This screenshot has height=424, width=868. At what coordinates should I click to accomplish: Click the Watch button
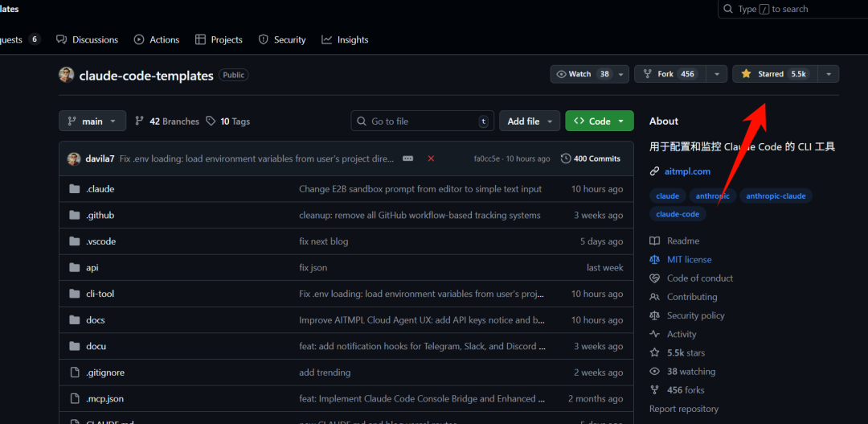click(x=583, y=74)
